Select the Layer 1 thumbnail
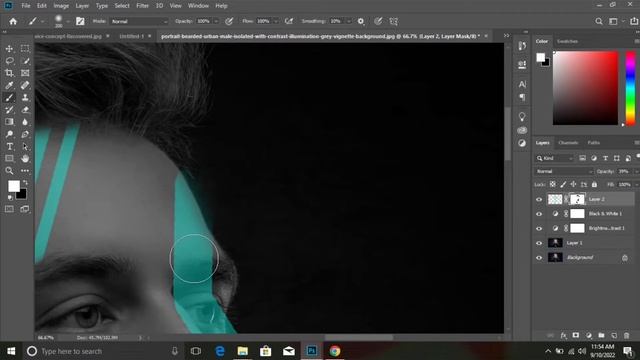640x360 pixels. point(555,243)
